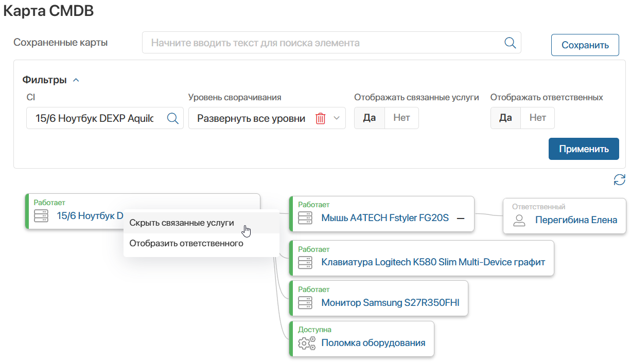Click the Сохраненные карты label

tap(60, 43)
